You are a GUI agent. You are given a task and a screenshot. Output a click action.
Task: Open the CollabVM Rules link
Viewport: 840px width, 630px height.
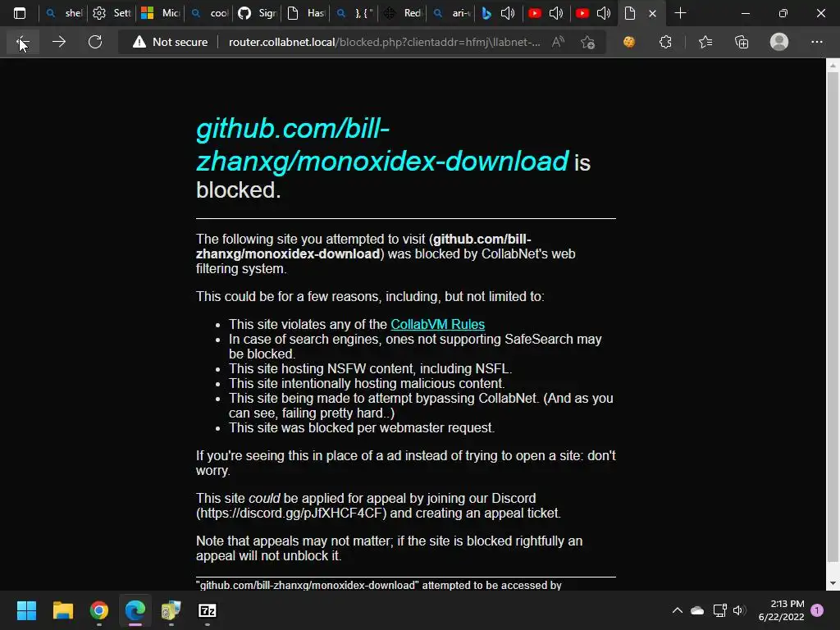[x=438, y=324]
